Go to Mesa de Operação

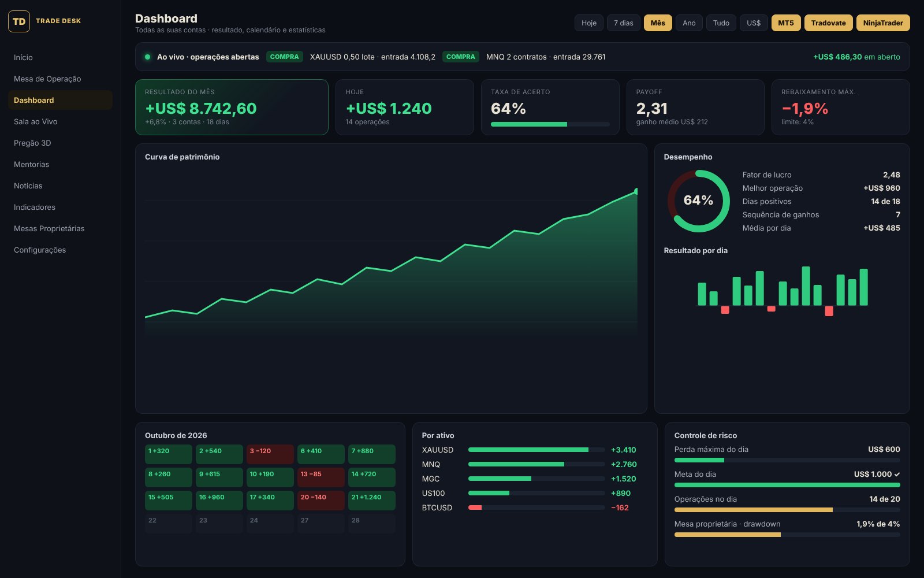click(60, 79)
